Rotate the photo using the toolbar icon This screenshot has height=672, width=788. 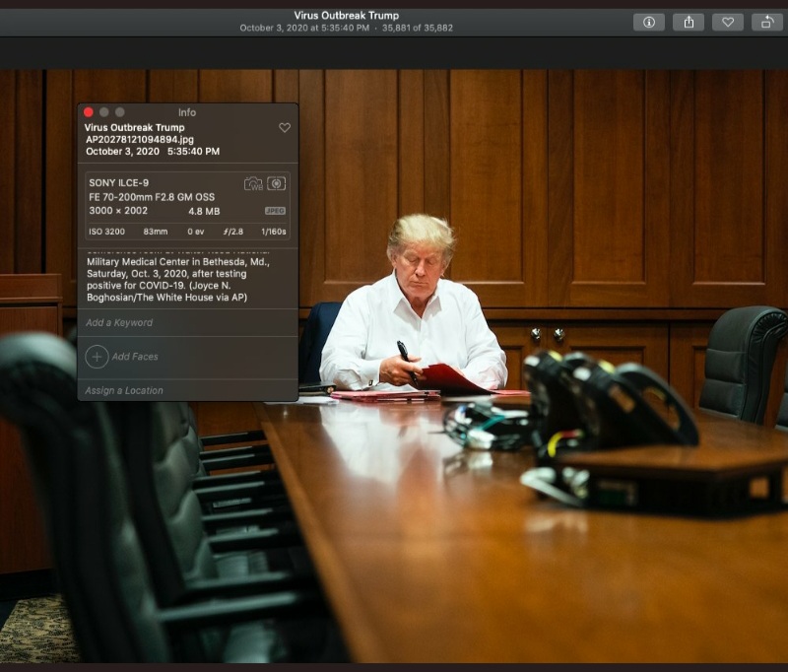point(767,22)
